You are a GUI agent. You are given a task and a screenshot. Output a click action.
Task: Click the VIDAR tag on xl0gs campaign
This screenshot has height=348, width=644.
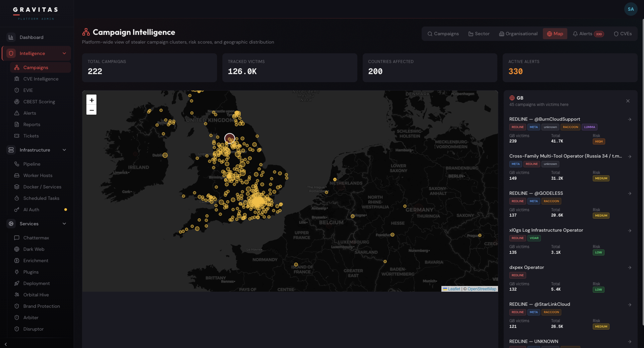pyautogui.click(x=534, y=238)
